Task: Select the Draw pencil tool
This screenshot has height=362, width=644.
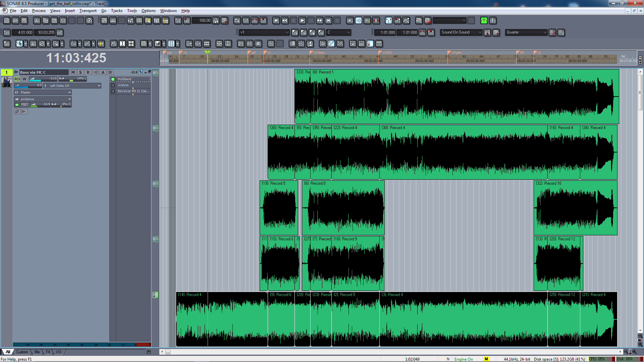Action: 87,44
